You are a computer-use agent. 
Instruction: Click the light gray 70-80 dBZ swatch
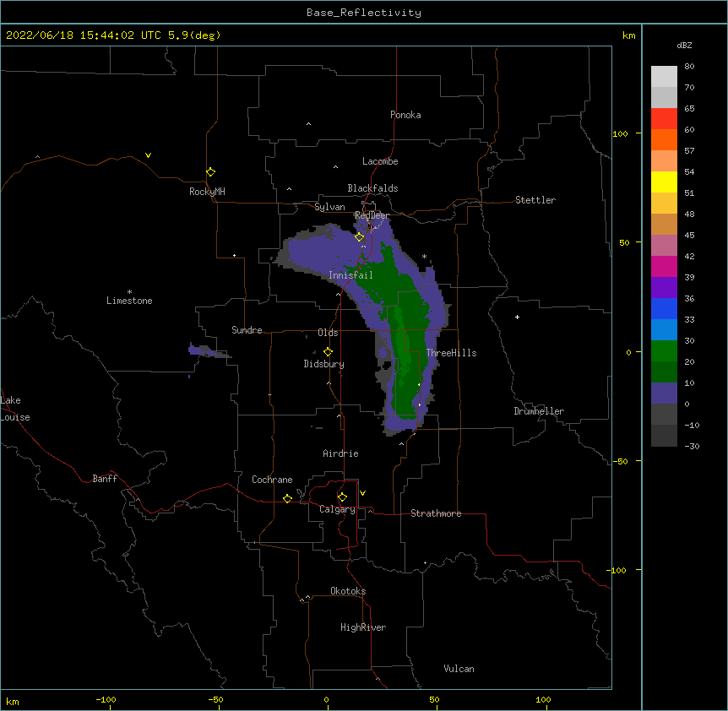664,77
